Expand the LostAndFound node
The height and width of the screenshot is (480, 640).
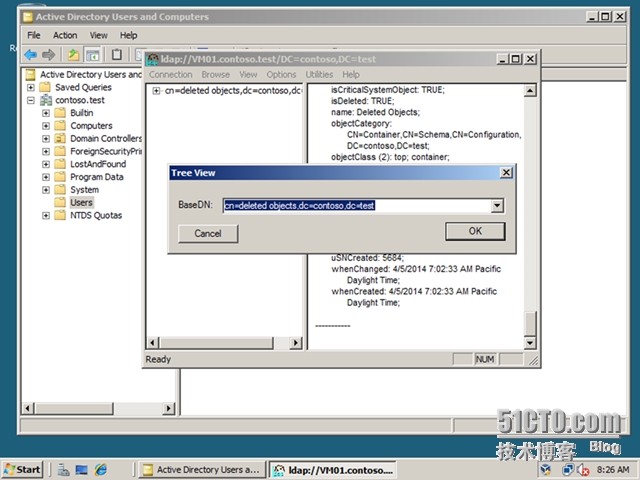(46, 164)
